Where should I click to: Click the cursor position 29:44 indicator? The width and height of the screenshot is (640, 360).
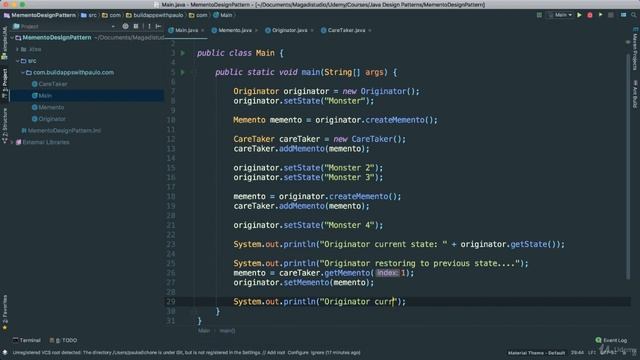(577, 353)
